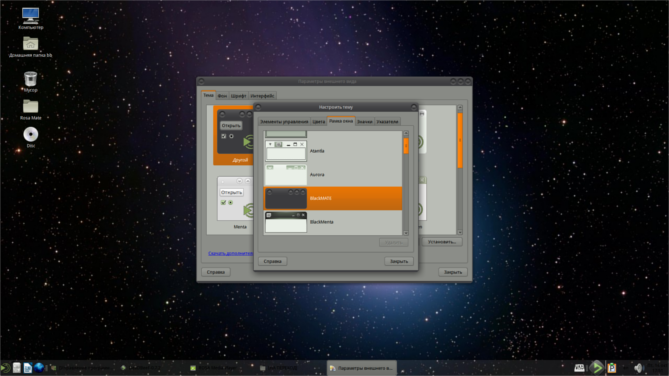Click the Disc desktop icon

30,136
